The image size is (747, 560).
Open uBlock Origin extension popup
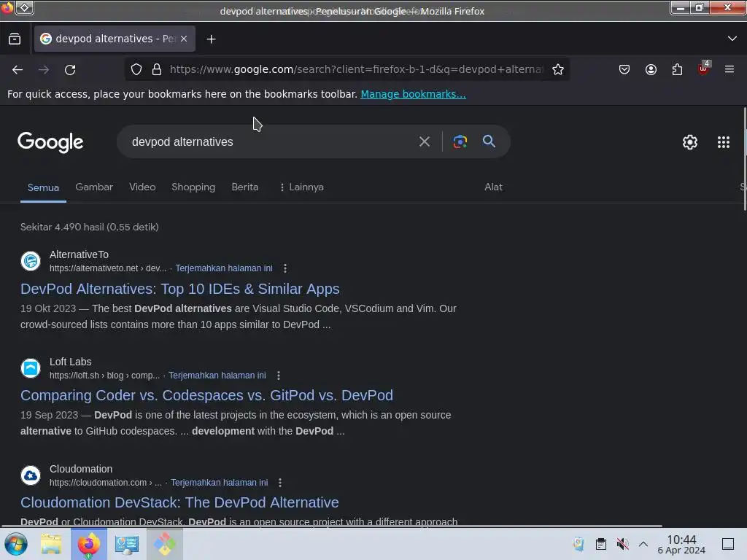704,69
